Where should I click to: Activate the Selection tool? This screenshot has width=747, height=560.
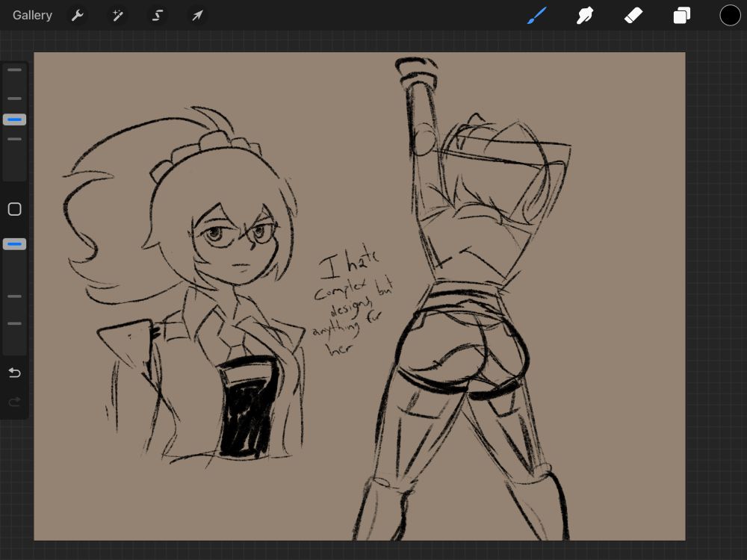click(x=158, y=16)
